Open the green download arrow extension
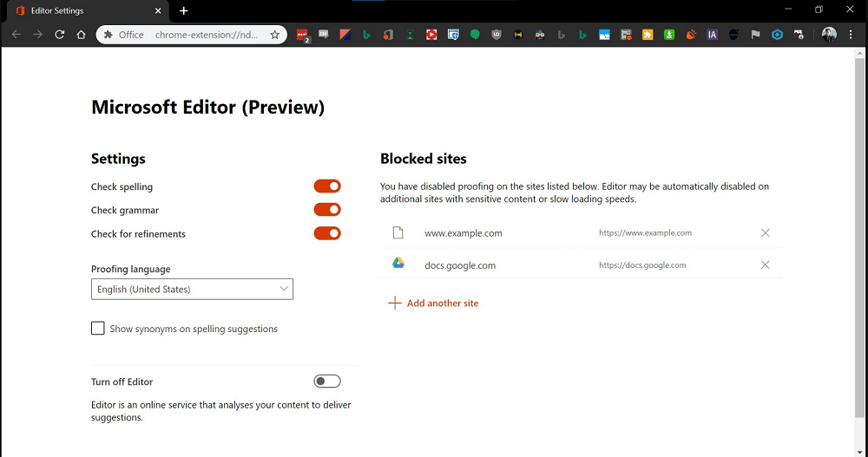868x457 pixels. coord(669,35)
